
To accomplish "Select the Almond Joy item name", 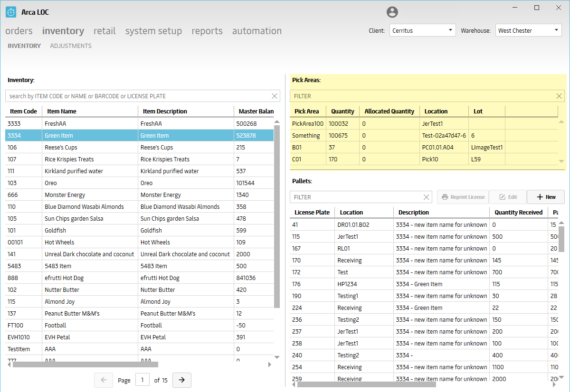I will (x=60, y=301).
